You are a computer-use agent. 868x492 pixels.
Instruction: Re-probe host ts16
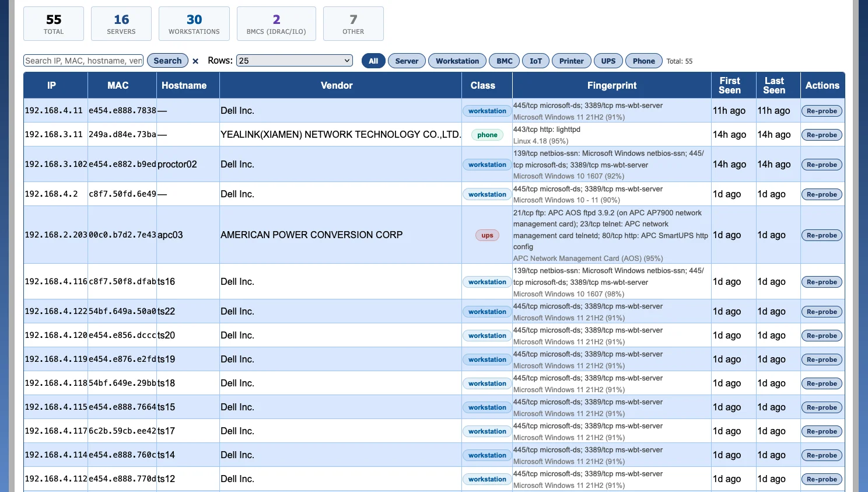tap(822, 282)
